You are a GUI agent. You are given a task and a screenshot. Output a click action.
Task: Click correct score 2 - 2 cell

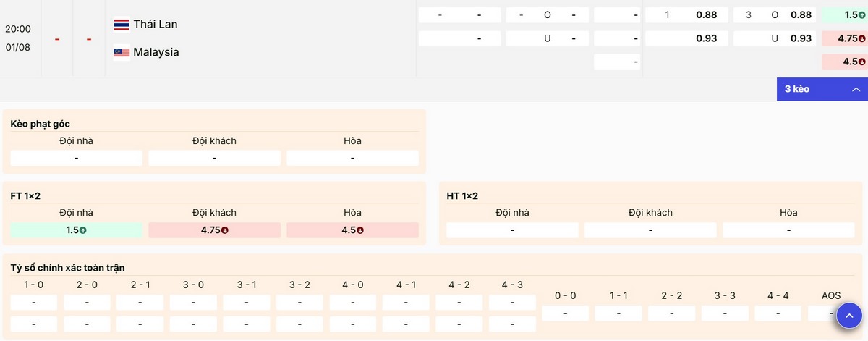[x=672, y=313]
